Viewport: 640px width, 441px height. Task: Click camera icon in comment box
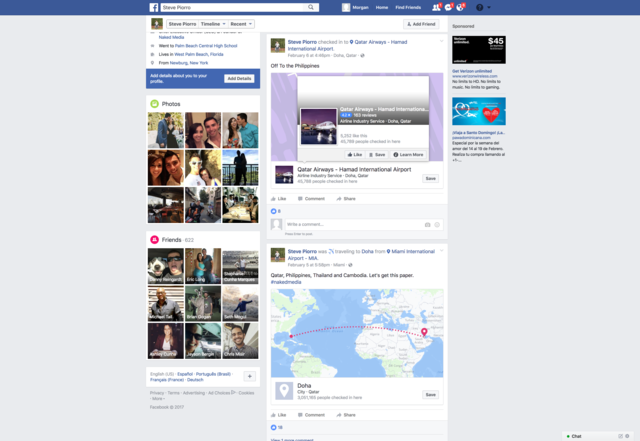coord(427,225)
